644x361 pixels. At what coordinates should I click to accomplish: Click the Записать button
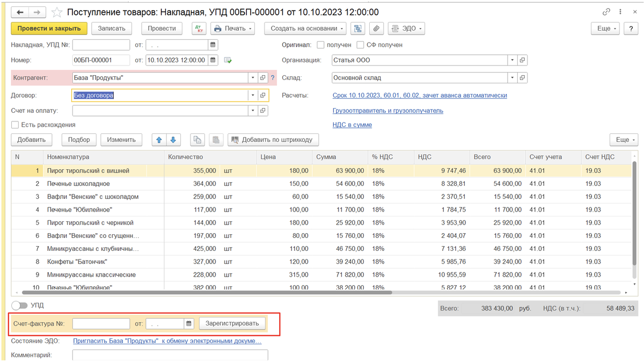(112, 28)
